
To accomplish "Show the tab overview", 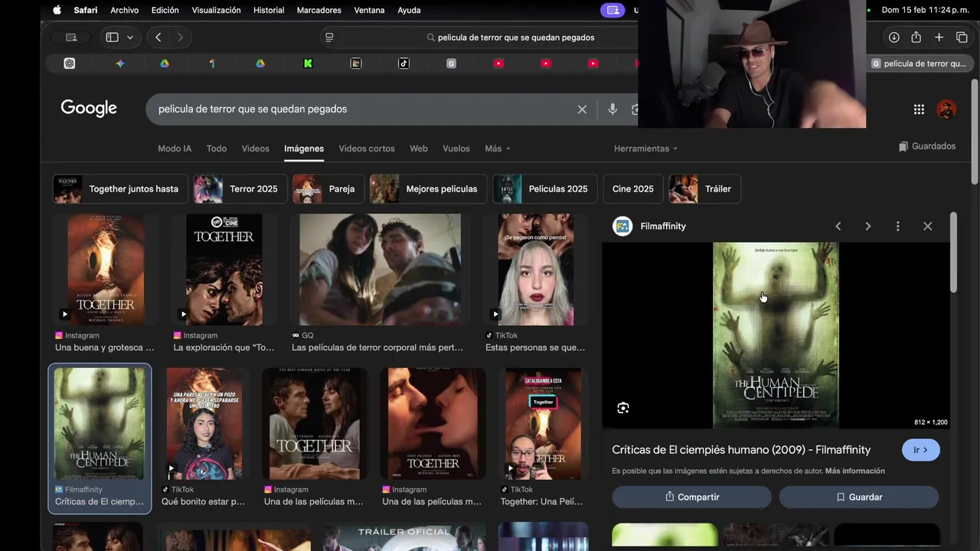I will click(962, 37).
